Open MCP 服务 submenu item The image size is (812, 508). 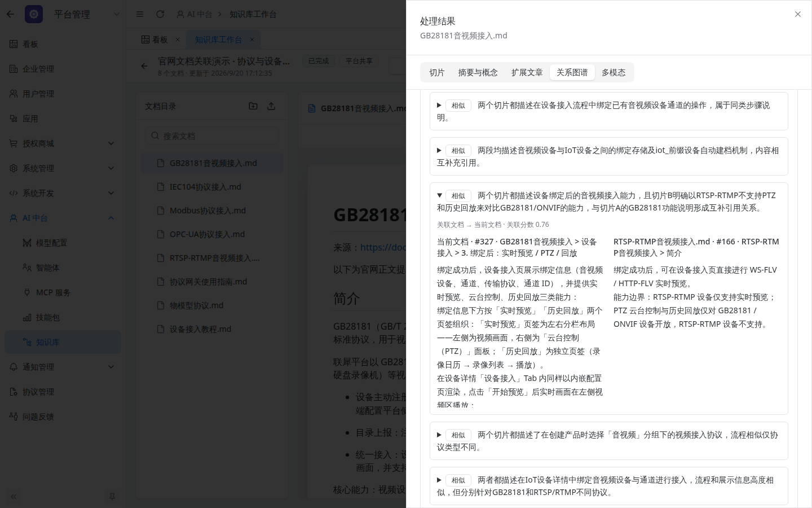coord(63,292)
